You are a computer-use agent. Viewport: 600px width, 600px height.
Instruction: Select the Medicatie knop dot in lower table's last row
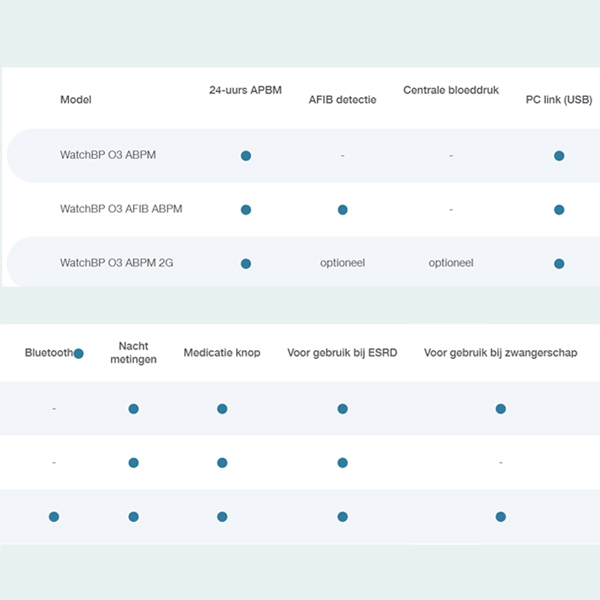click(x=222, y=517)
